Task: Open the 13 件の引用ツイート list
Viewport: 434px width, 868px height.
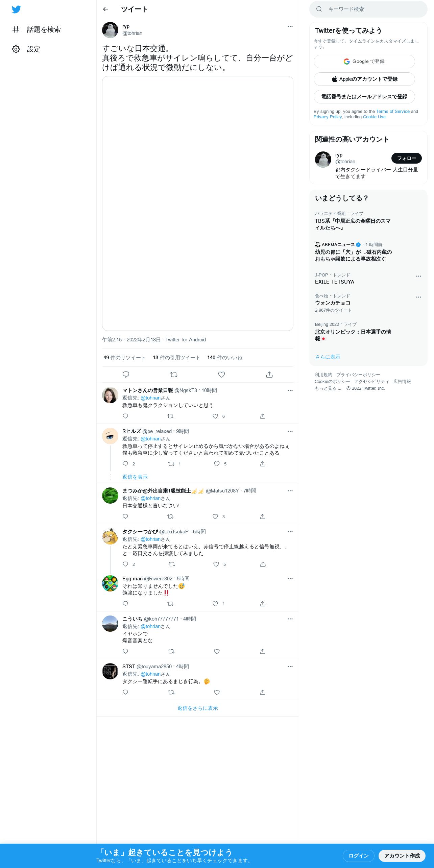Action: click(x=176, y=358)
